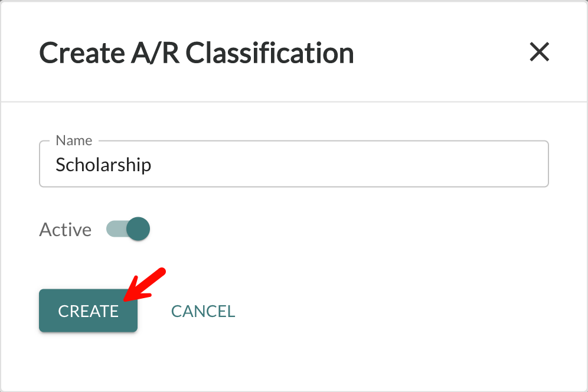Click the Active label text
Screen dimensions: 588x392
click(65, 229)
